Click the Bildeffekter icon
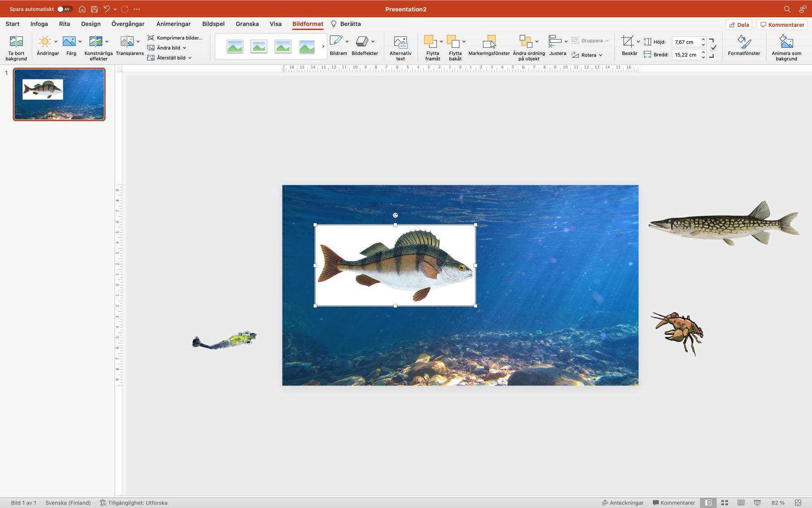 coord(362,42)
